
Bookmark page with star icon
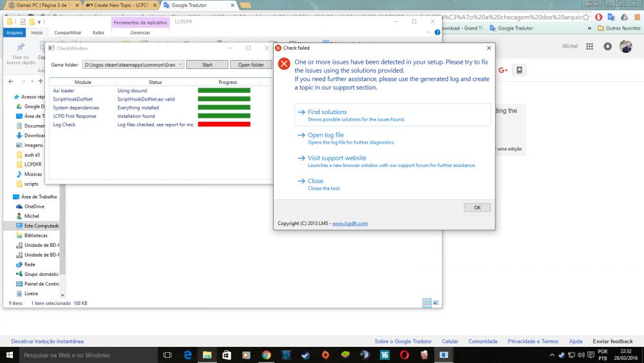click(x=586, y=17)
